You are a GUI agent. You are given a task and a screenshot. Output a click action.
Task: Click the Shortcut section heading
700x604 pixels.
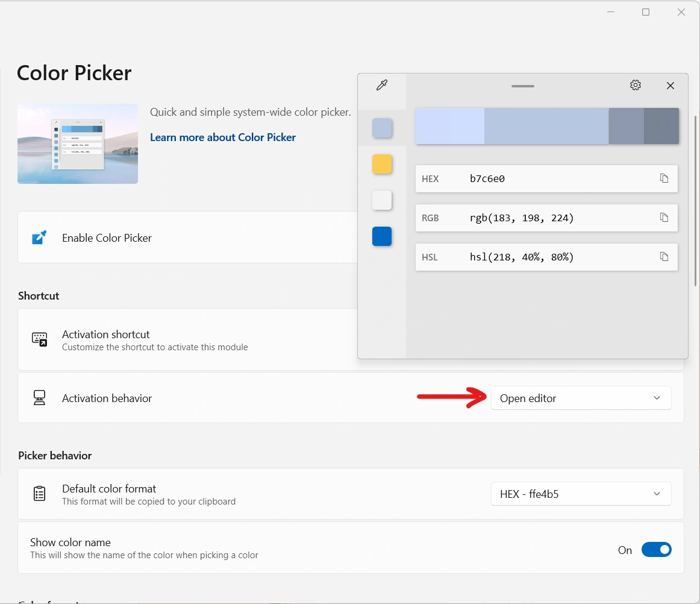[x=39, y=296]
